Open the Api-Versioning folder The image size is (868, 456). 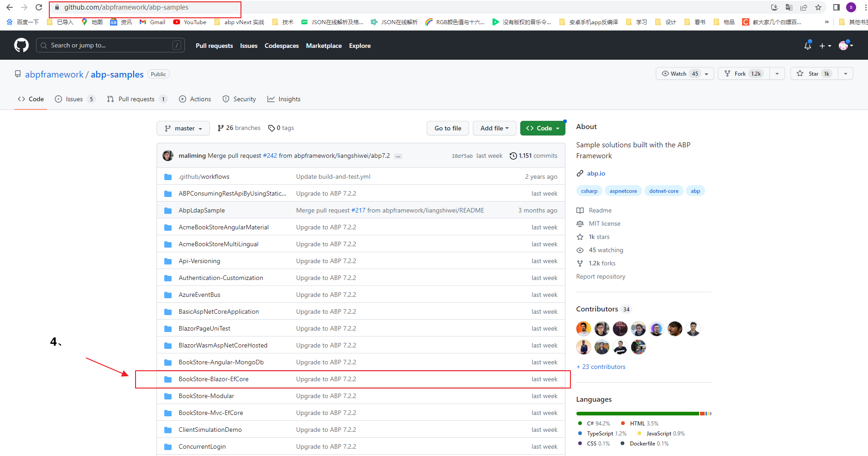coord(199,261)
